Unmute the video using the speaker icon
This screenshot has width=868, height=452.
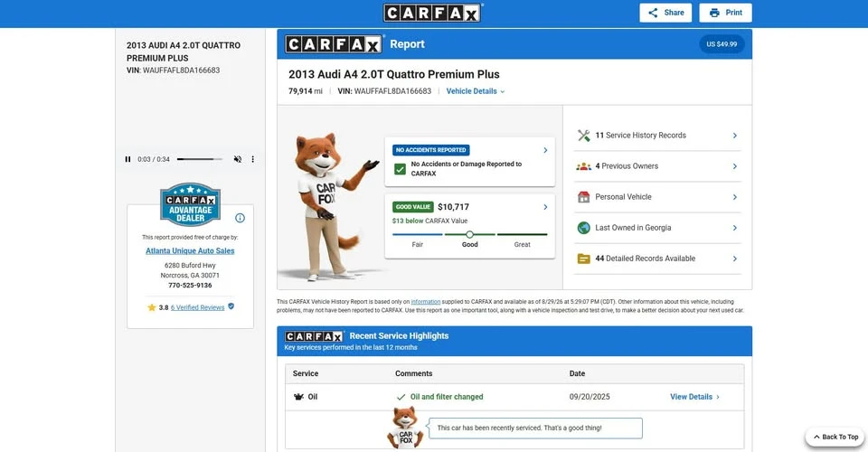238,159
